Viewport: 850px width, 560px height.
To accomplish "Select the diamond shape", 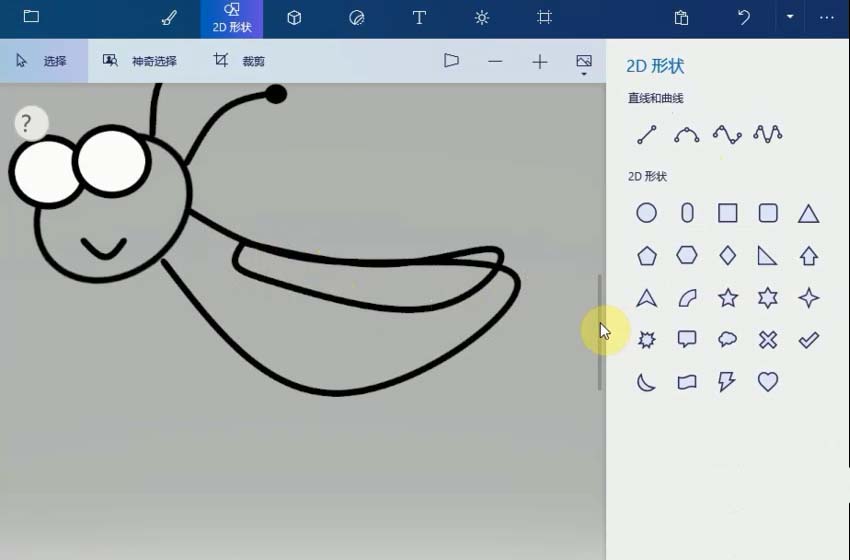I will point(727,255).
